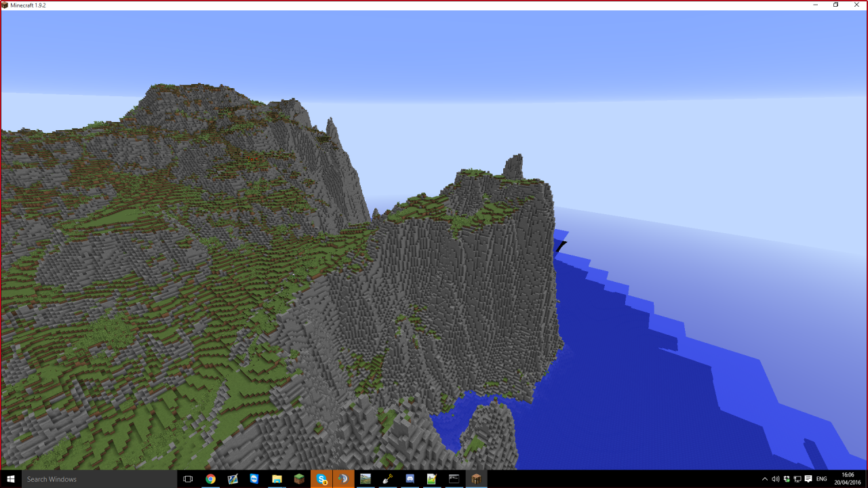
Task: Open the volume slider via speaker icon
Action: tap(775, 479)
